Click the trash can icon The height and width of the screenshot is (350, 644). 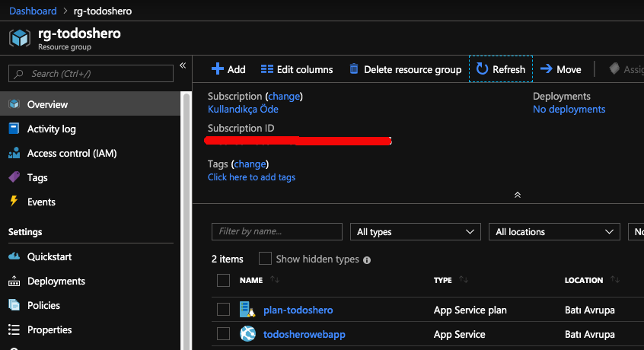(x=354, y=69)
